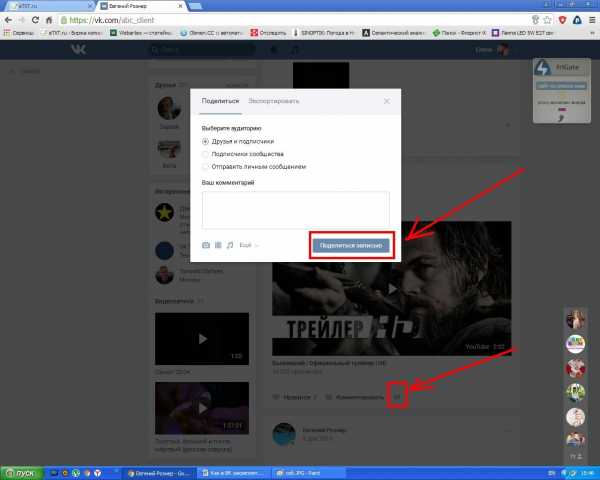Click the 'Нравится' like button
The image size is (600, 480).
coord(295,397)
